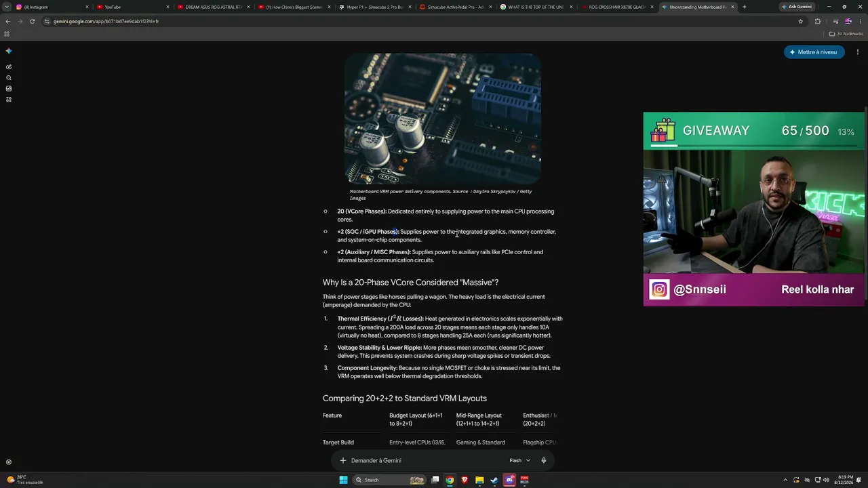Image resolution: width=868 pixels, height=488 pixels.
Task: Open the All Bookmarks folder
Action: (x=846, y=34)
